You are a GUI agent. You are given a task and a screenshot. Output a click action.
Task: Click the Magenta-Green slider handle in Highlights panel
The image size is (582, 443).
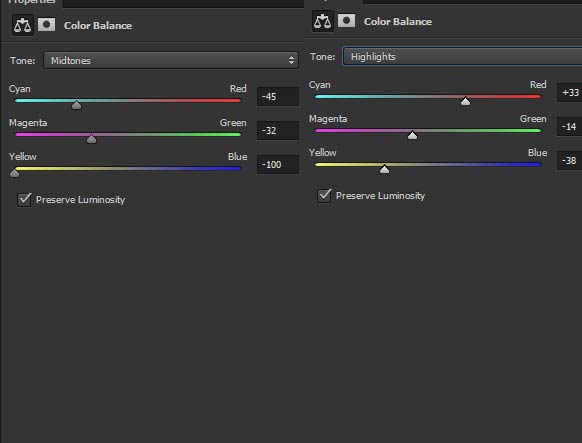412,135
